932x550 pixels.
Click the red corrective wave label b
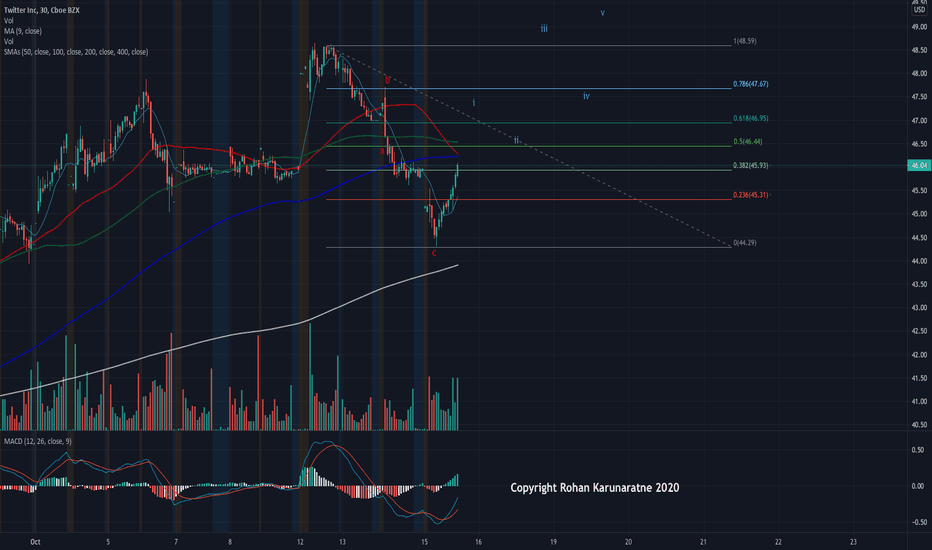click(388, 80)
